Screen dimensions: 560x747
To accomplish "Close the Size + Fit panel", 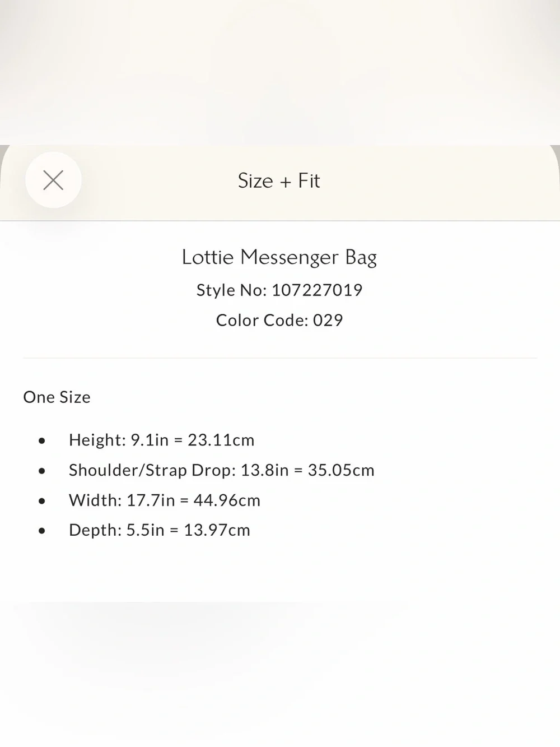I will [53, 180].
